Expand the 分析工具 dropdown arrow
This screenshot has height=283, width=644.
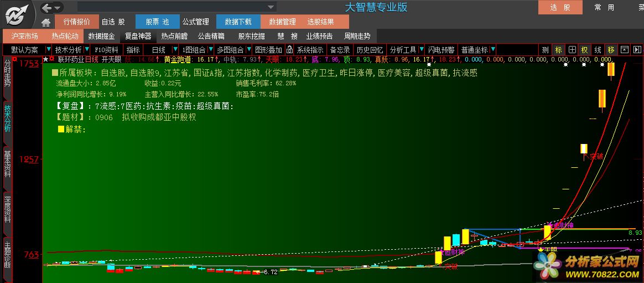coord(421,50)
